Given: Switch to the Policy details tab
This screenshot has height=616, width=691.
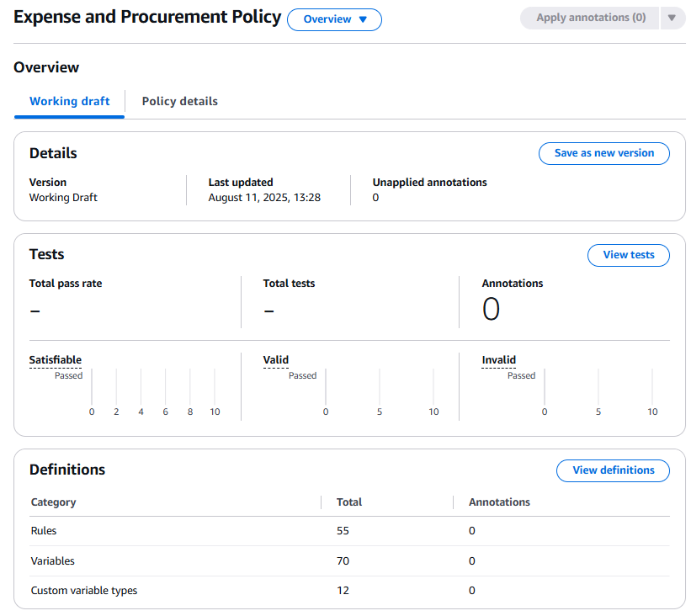Looking at the screenshot, I should 179,101.
